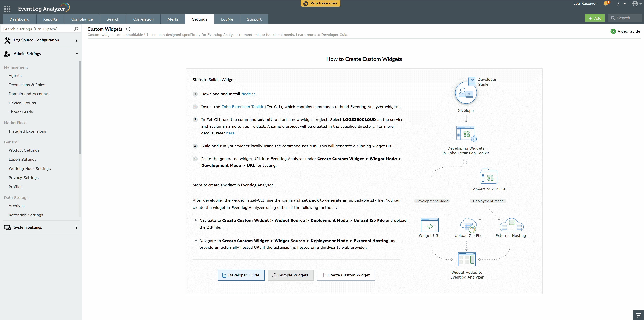Click the green Add button
Image resolution: width=644 pixels, height=320 pixels.
coord(595,18)
